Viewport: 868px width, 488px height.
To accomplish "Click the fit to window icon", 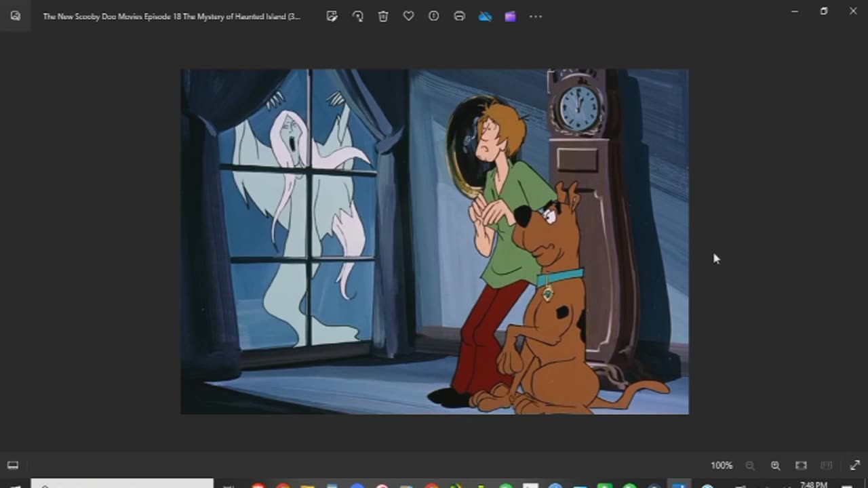I will pos(801,466).
